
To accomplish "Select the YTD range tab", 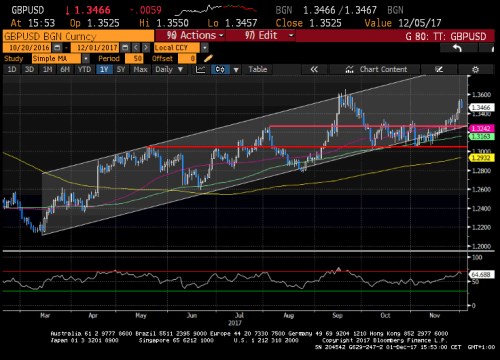I will coord(84,69).
